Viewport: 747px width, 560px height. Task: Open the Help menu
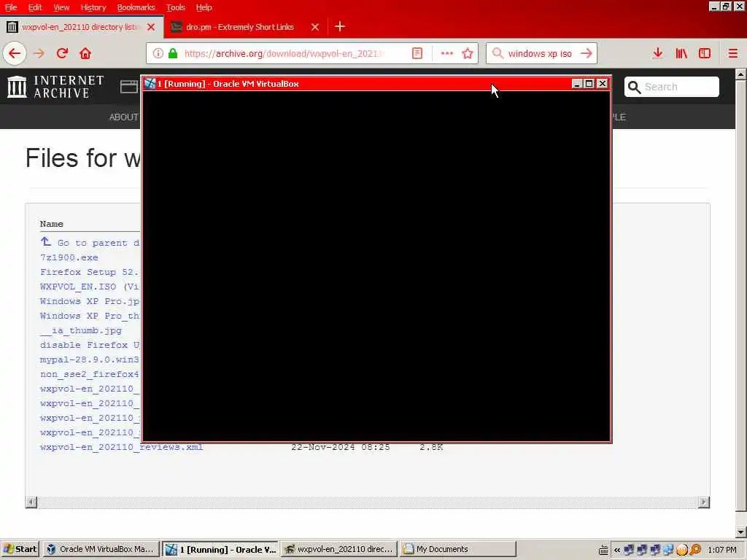[x=204, y=7]
